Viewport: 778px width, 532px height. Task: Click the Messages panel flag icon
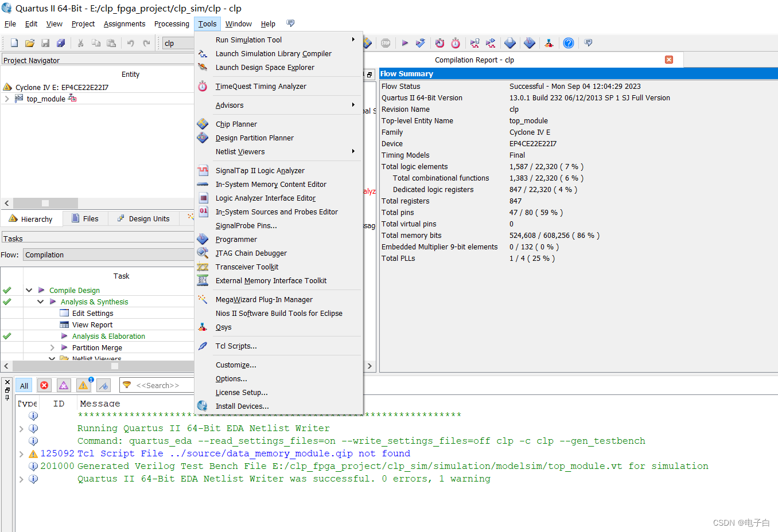(103, 385)
